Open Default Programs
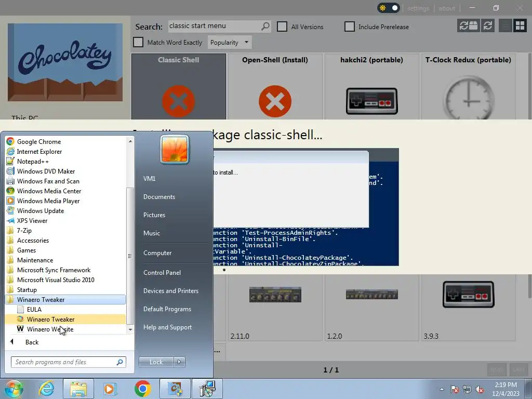Image resolution: width=532 pixels, height=399 pixels. click(x=167, y=309)
